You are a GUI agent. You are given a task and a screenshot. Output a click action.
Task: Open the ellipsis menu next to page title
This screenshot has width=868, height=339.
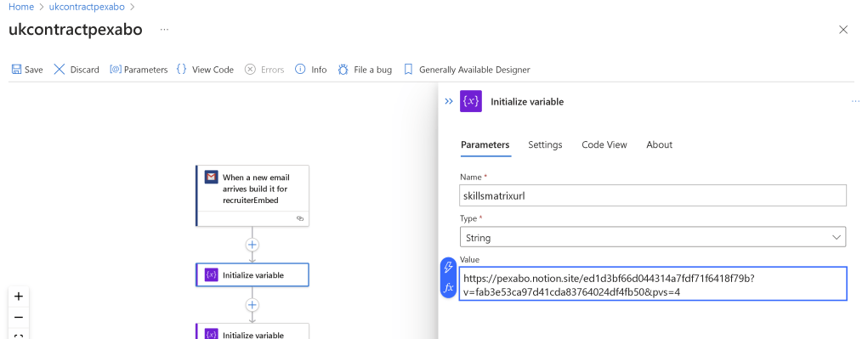pyautogui.click(x=164, y=29)
